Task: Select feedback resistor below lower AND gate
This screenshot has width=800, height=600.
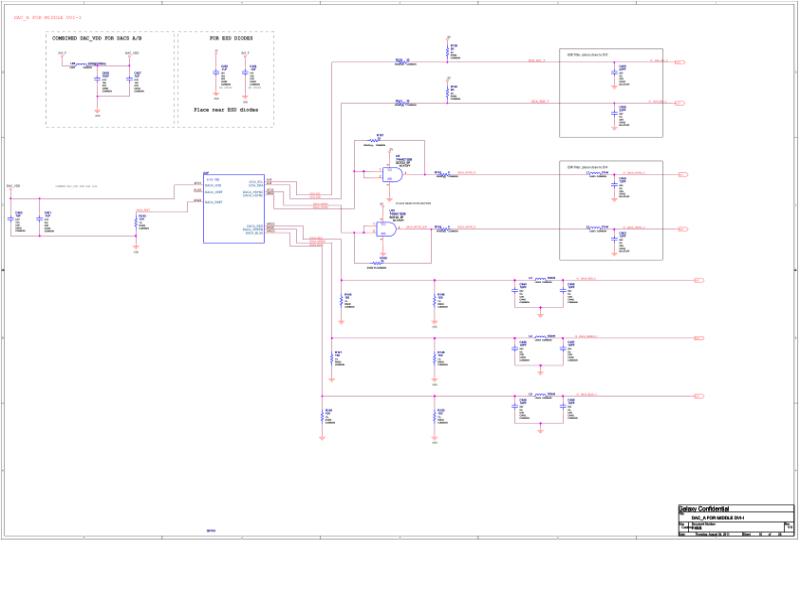Action: coord(378,263)
